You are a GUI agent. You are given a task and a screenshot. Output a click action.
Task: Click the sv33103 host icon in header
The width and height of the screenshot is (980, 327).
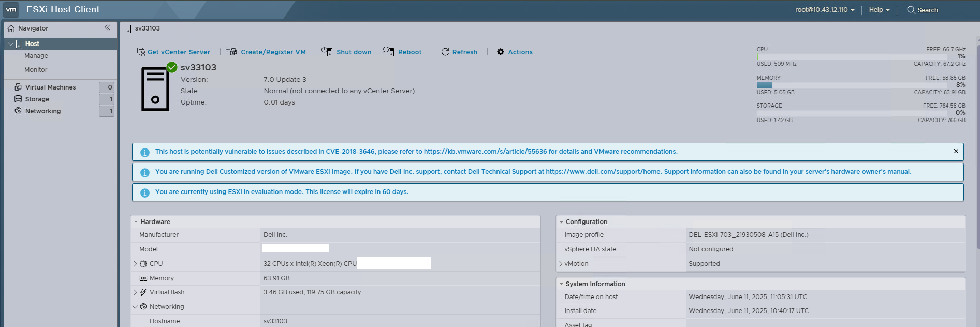coord(128,28)
